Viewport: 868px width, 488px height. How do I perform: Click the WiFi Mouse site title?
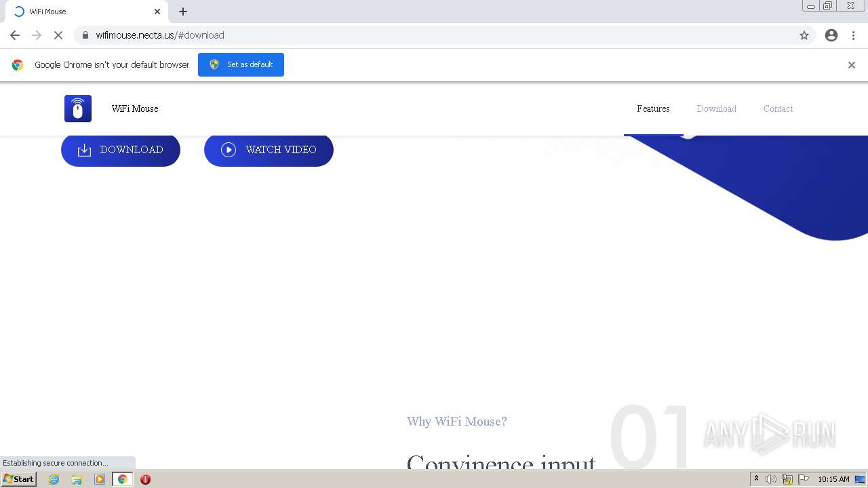(x=135, y=108)
